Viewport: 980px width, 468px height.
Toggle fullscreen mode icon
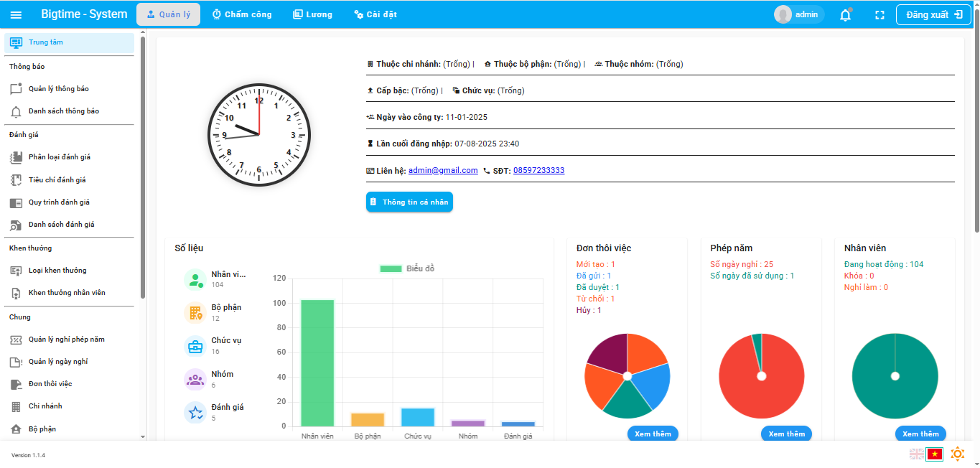pyautogui.click(x=879, y=14)
